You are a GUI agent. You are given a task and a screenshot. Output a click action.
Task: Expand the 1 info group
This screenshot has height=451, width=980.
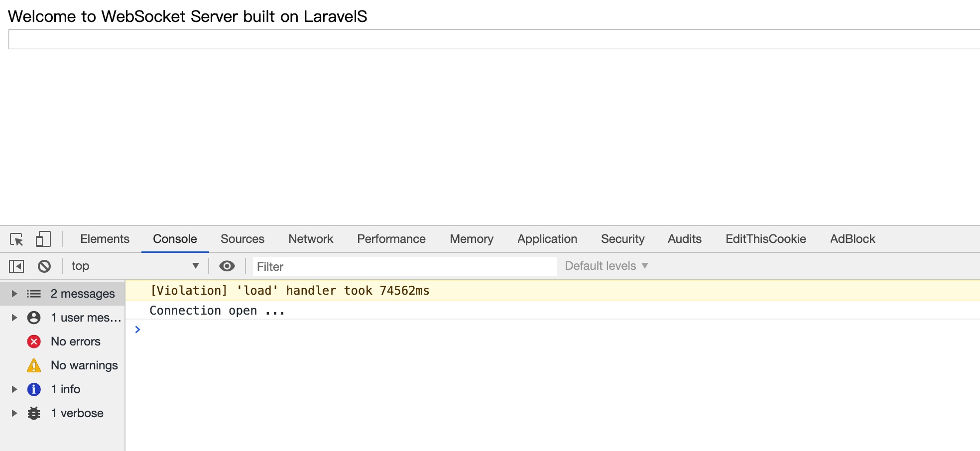(14, 389)
